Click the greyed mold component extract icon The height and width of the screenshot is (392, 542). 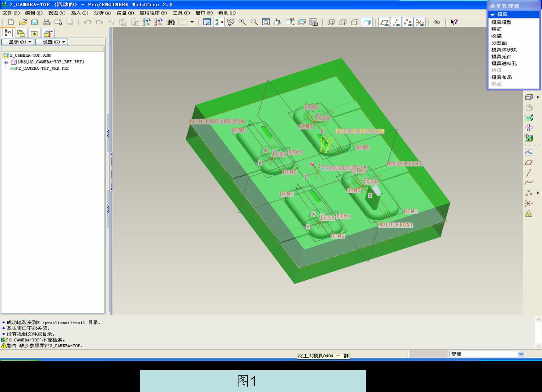pos(529,107)
